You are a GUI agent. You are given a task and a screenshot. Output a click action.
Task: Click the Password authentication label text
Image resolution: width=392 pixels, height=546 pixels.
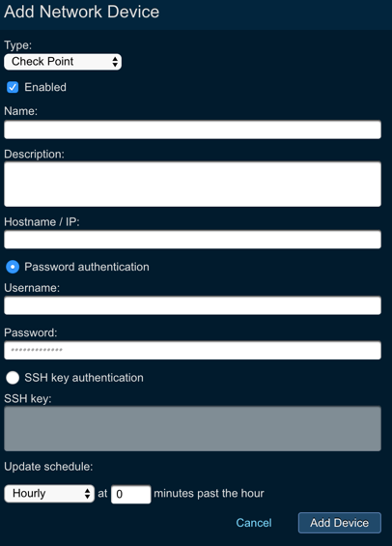pos(87,267)
